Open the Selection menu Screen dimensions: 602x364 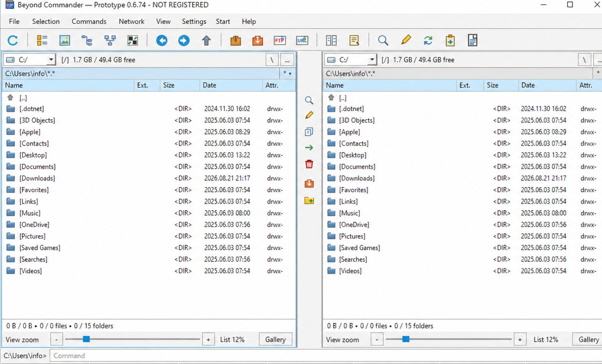(46, 21)
